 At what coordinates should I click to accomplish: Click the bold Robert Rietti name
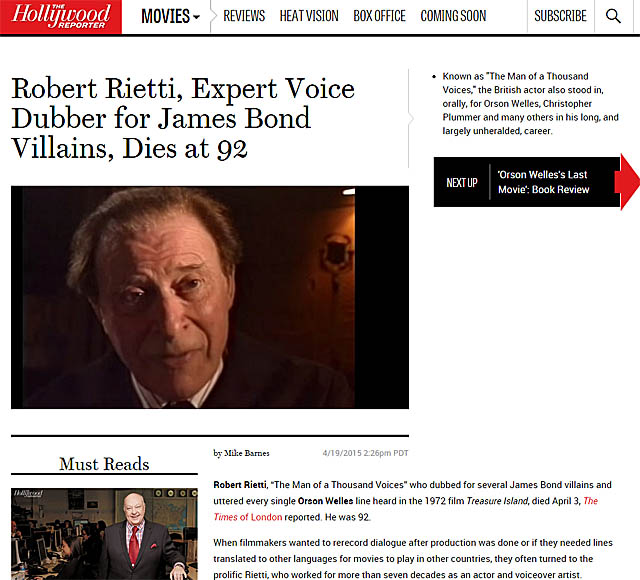[x=240, y=484]
